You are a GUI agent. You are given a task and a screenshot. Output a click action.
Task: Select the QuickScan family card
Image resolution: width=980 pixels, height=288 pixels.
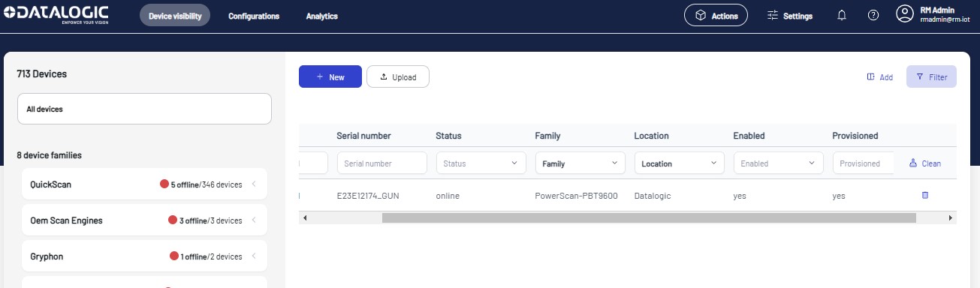[144, 184]
